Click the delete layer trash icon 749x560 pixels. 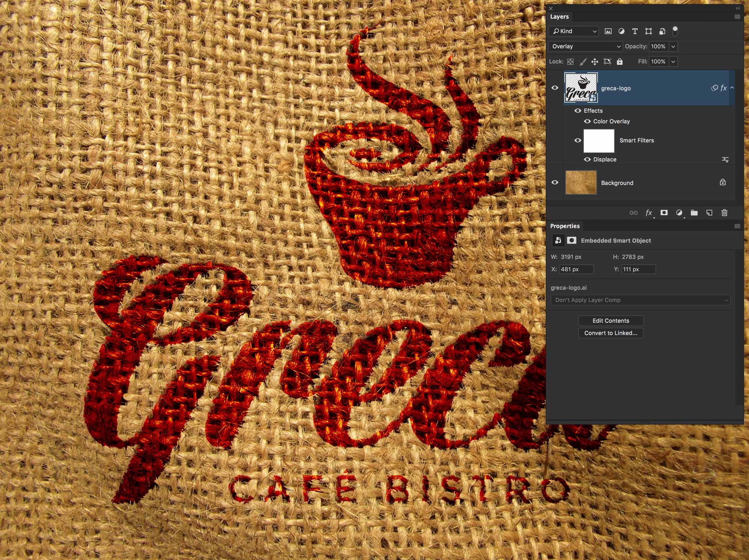pos(725,212)
